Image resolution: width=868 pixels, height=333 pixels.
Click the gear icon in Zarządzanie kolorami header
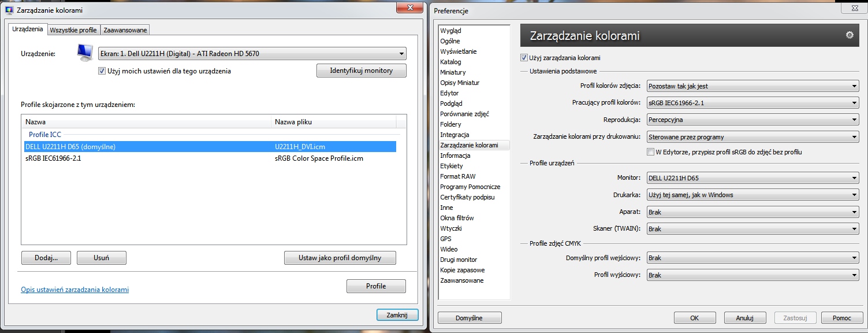[x=849, y=35]
